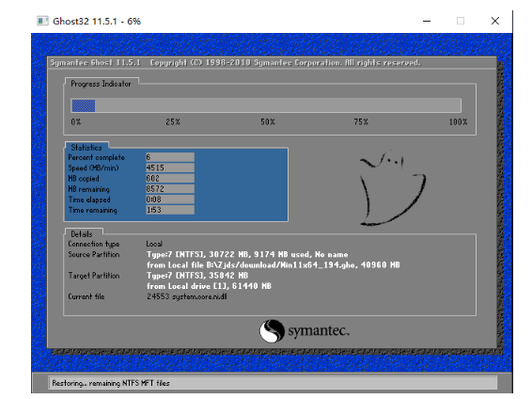Minimize the Ghost32 window
This screenshot has width=532, height=399.
point(427,21)
